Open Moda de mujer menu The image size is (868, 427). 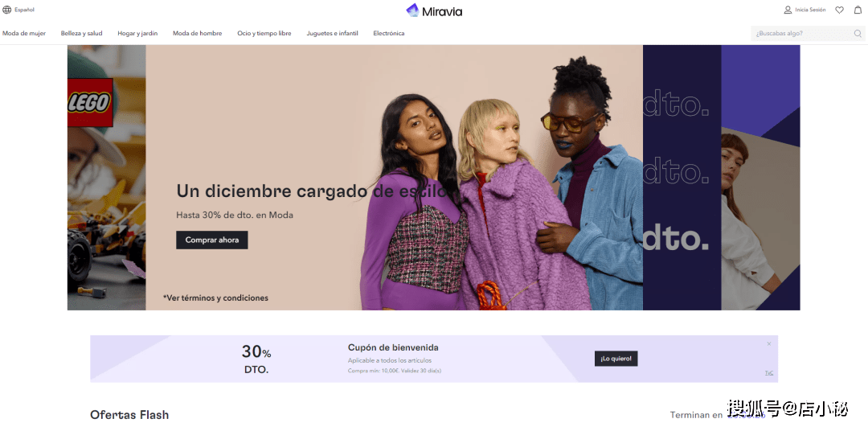(24, 33)
